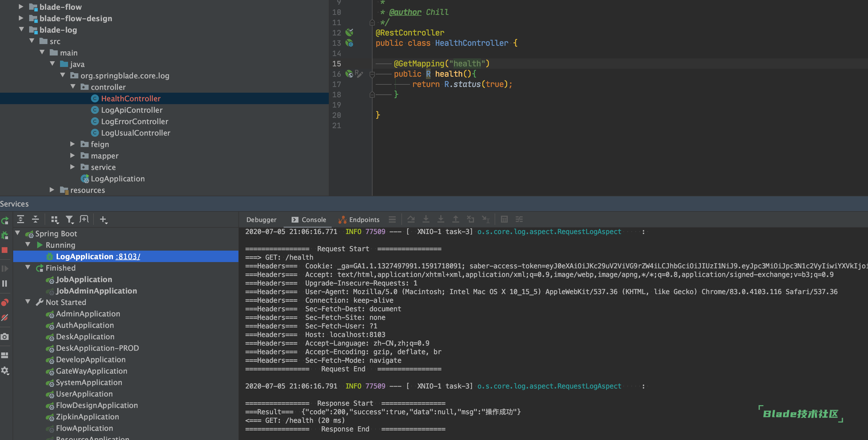This screenshot has width=868, height=440.
Task: Select JobAdminApplication service
Action: [x=96, y=291]
